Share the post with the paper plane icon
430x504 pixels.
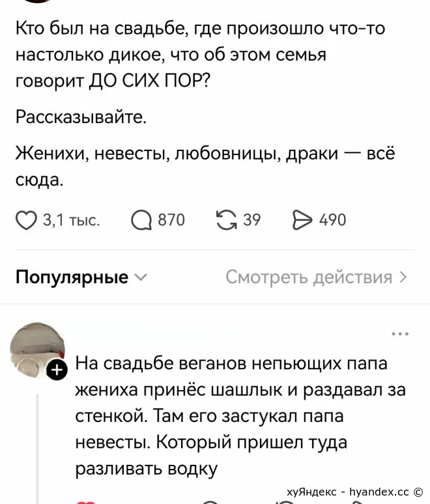tap(302, 220)
